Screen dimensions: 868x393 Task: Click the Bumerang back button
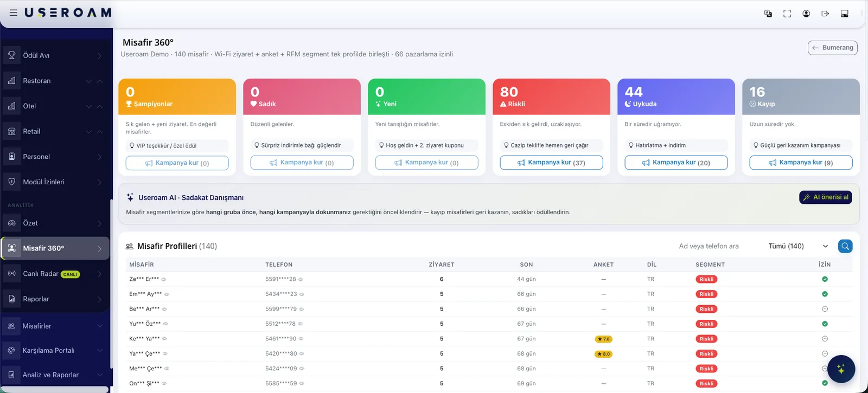pos(833,48)
